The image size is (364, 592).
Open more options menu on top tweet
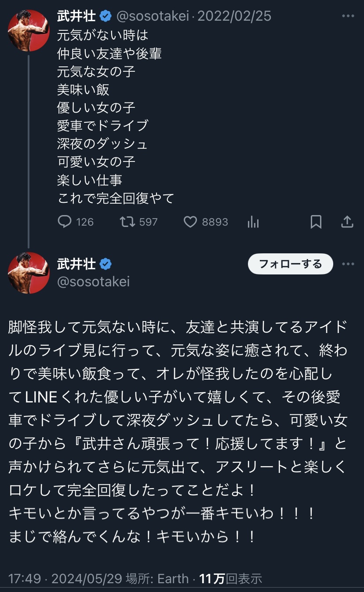tap(348, 16)
